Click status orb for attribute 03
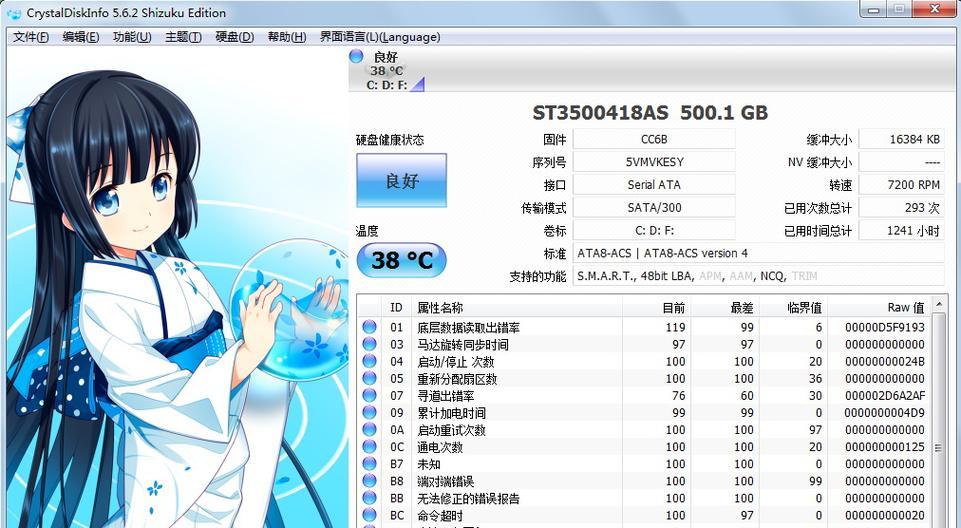The height and width of the screenshot is (528, 961). click(369, 344)
